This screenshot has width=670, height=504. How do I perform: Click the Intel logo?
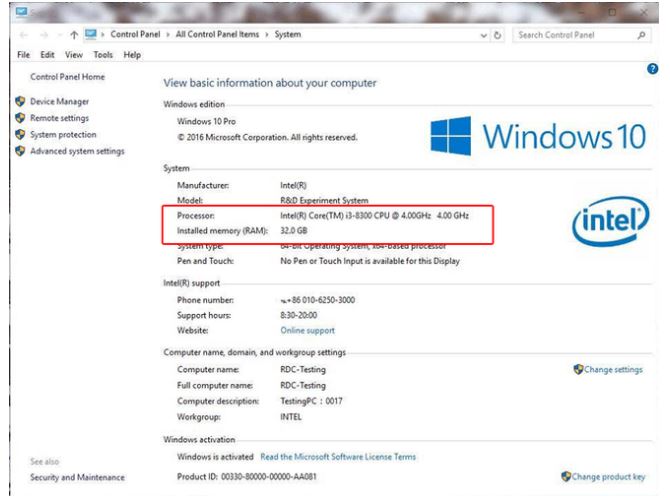pyautogui.click(x=611, y=221)
